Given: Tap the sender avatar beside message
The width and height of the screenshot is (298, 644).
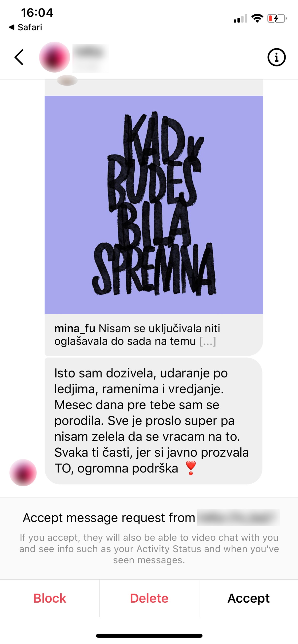Looking at the screenshot, I should pos(23,472).
